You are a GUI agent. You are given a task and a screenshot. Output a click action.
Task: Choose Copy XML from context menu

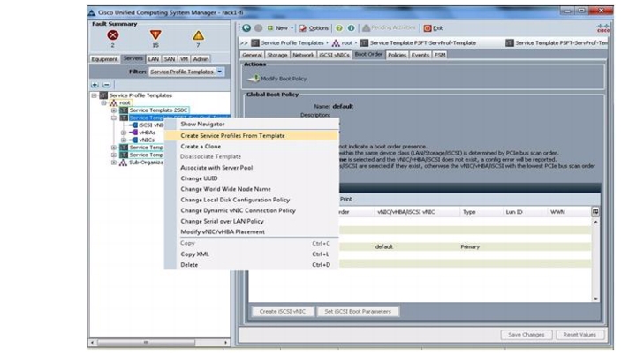pyautogui.click(x=194, y=254)
